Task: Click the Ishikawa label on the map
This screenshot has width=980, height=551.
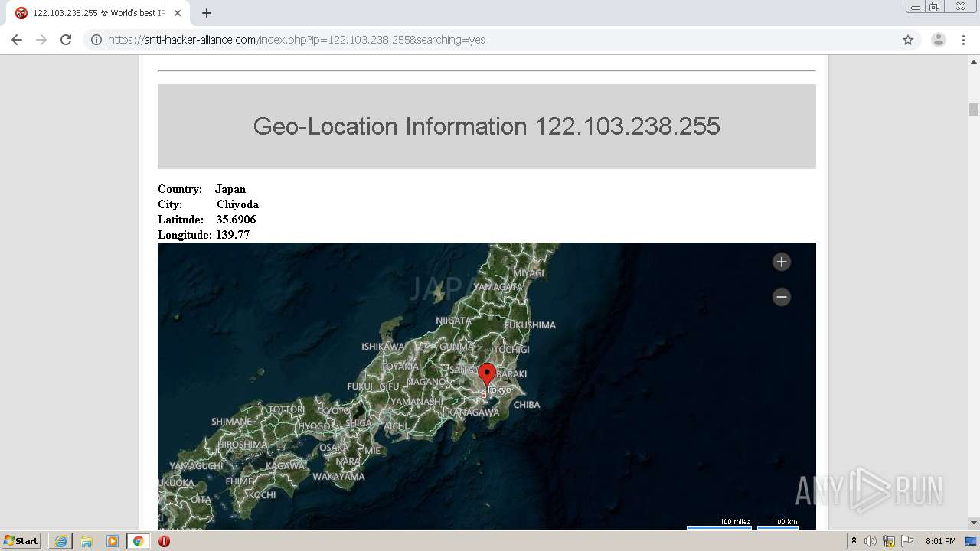Action: click(x=383, y=347)
